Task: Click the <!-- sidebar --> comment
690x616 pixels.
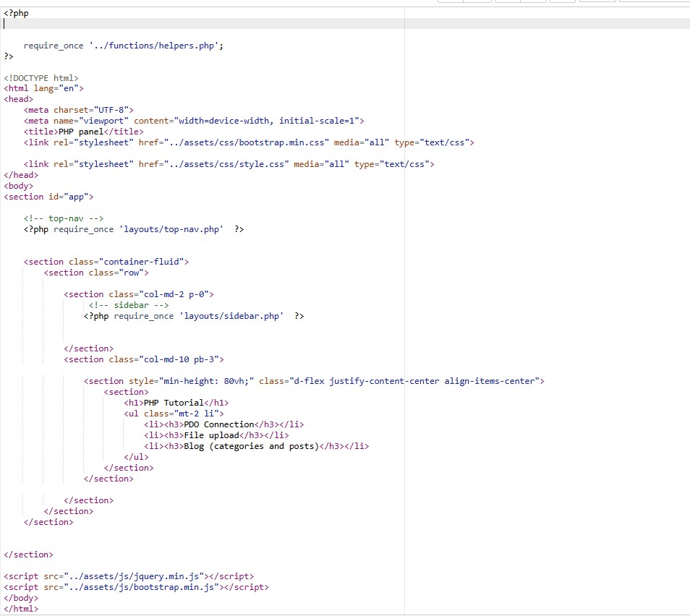Action: [x=129, y=305]
